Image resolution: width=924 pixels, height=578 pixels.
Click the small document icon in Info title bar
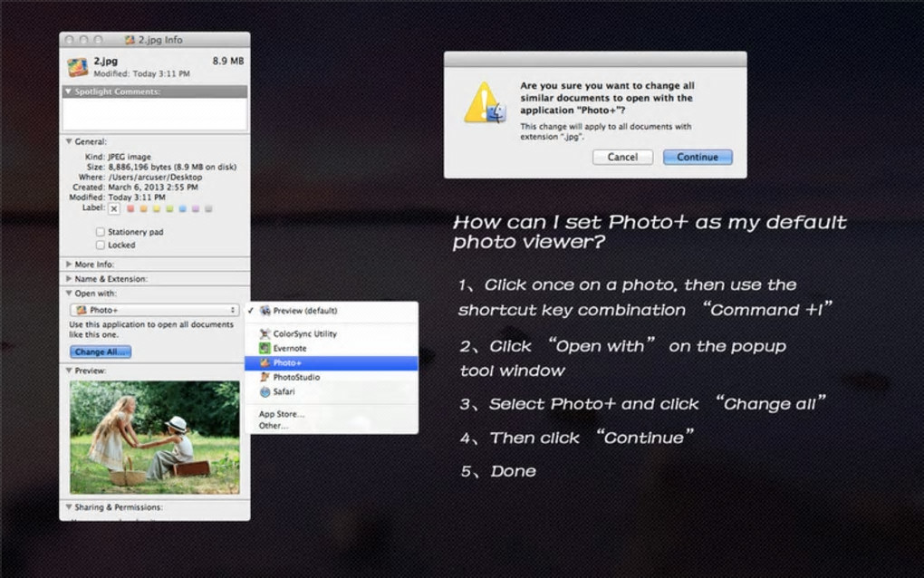point(130,40)
